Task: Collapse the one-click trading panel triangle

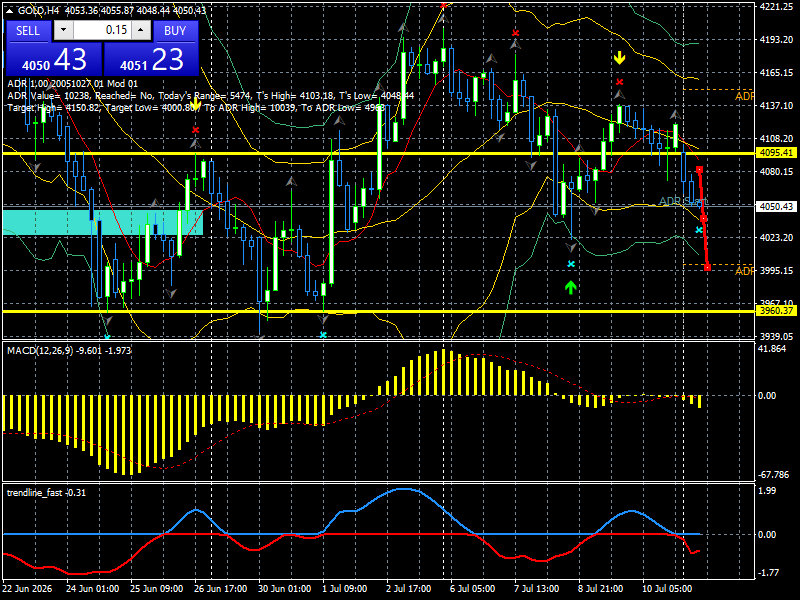Action: [10, 10]
